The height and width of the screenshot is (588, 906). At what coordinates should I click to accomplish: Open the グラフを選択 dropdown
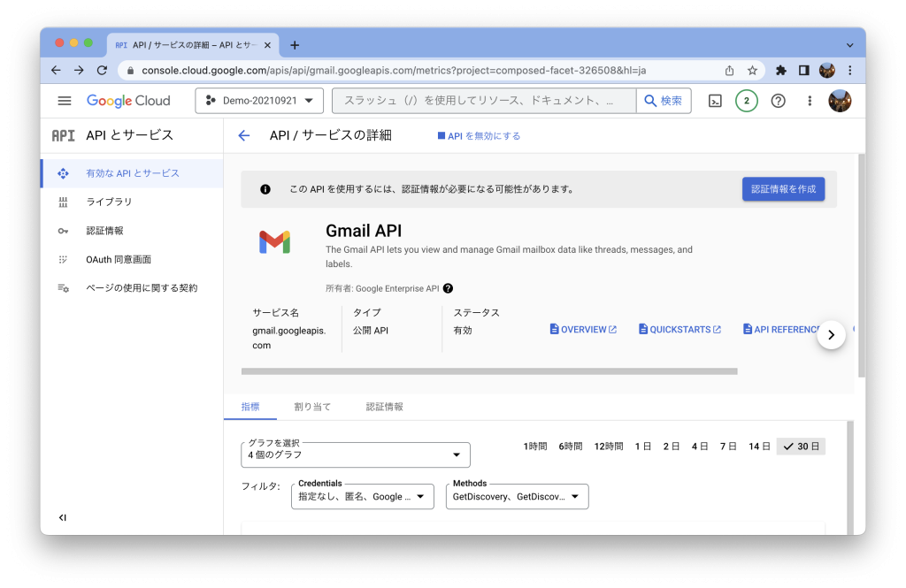(x=356, y=454)
